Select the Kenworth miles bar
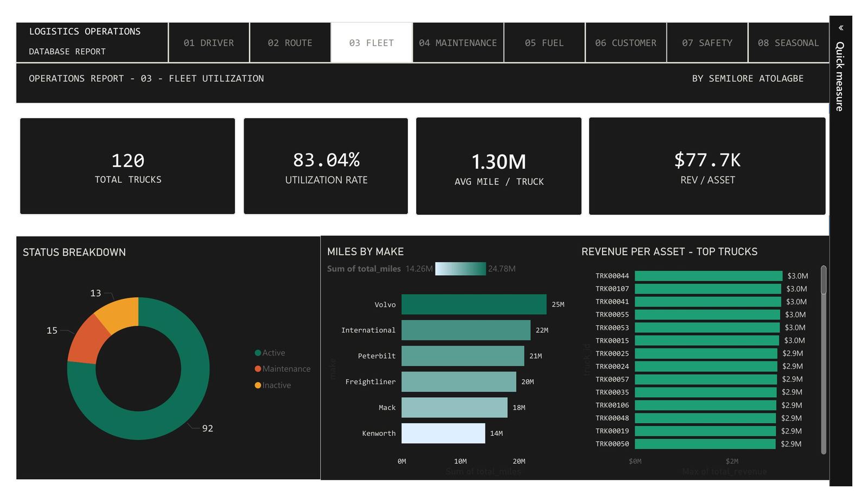The image size is (868, 502). [x=443, y=433]
